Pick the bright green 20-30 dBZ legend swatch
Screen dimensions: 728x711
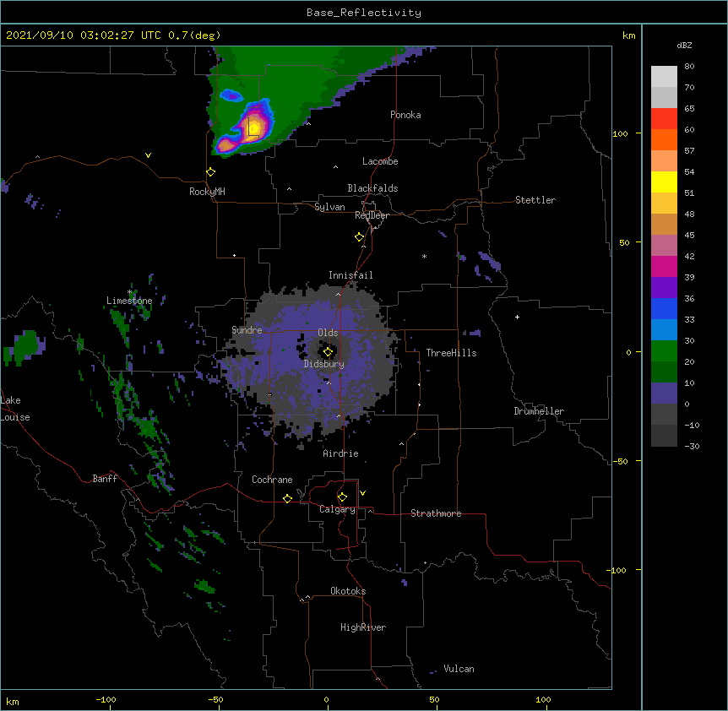(x=664, y=351)
